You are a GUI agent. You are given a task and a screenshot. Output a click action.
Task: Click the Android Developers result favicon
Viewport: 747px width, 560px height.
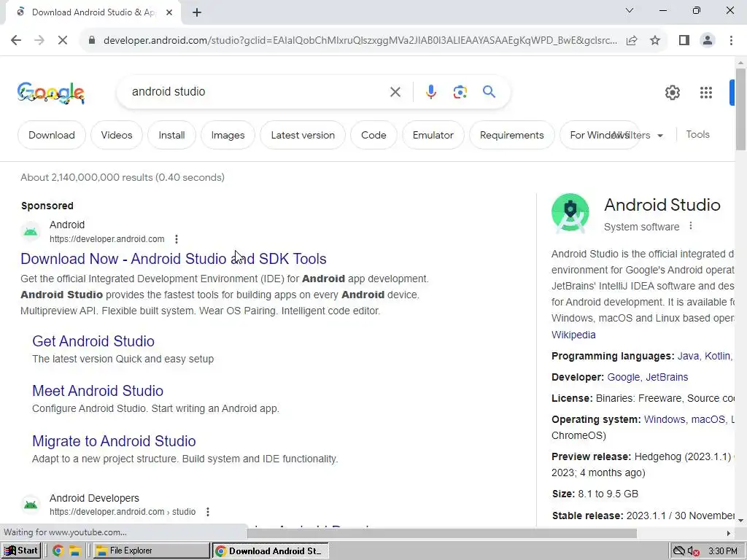coord(31,505)
